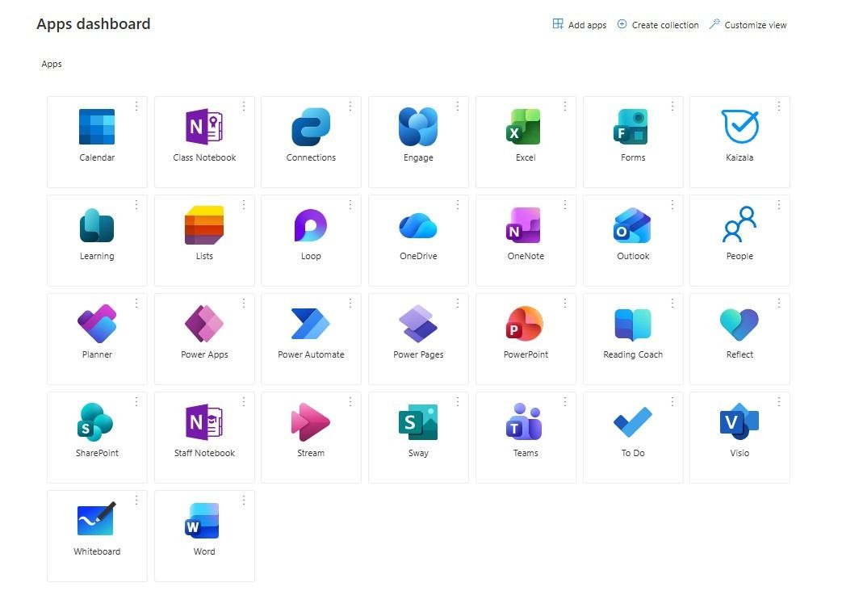Screen dimensions: 863x616
Task: Select the PowerPoint app tile
Action: click(525, 334)
